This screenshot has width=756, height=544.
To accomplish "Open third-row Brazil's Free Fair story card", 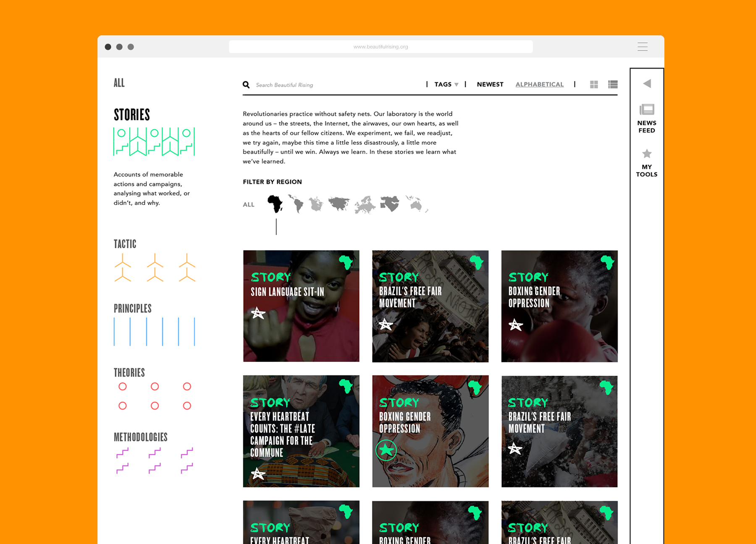I will (559, 522).
